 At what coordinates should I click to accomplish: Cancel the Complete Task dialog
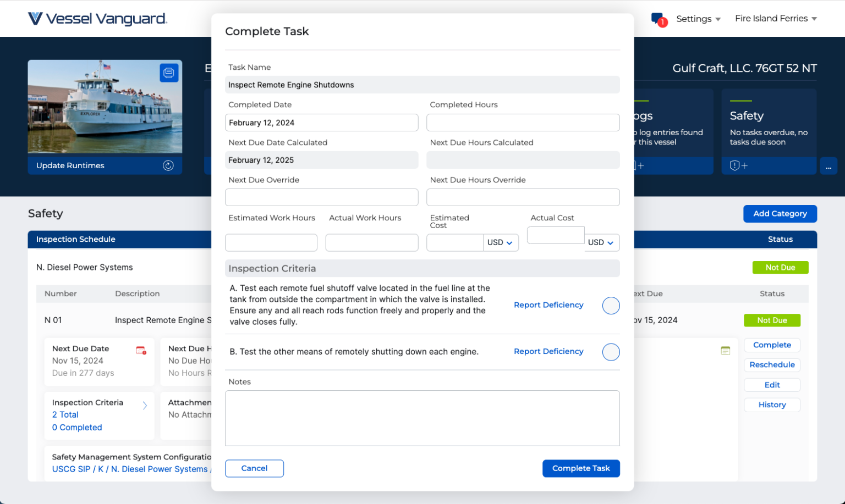coord(254,468)
